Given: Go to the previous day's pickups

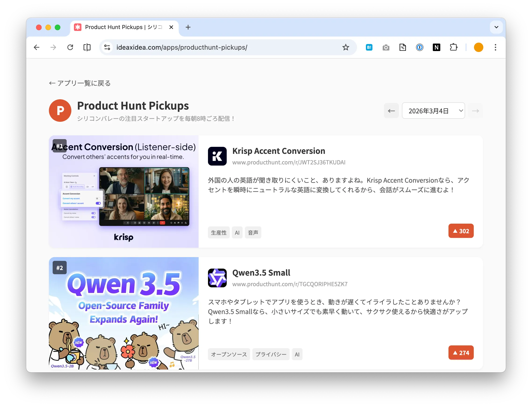Looking at the screenshot, I should pyautogui.click(x=391, y=111).
